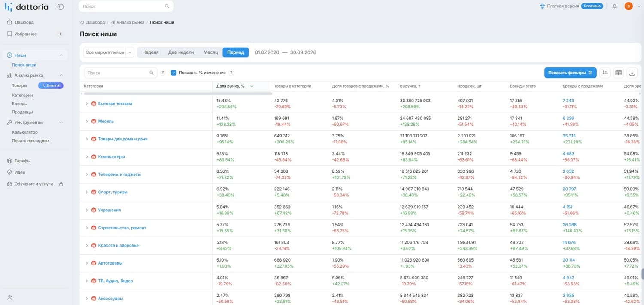Toggle the Показать % изменения checkbox

point(173,73)
